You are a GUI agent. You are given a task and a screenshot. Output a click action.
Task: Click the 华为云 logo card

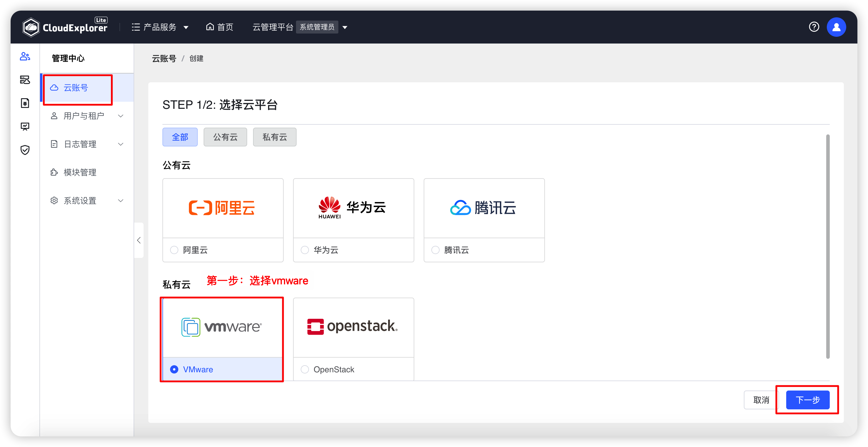(353, 208)
